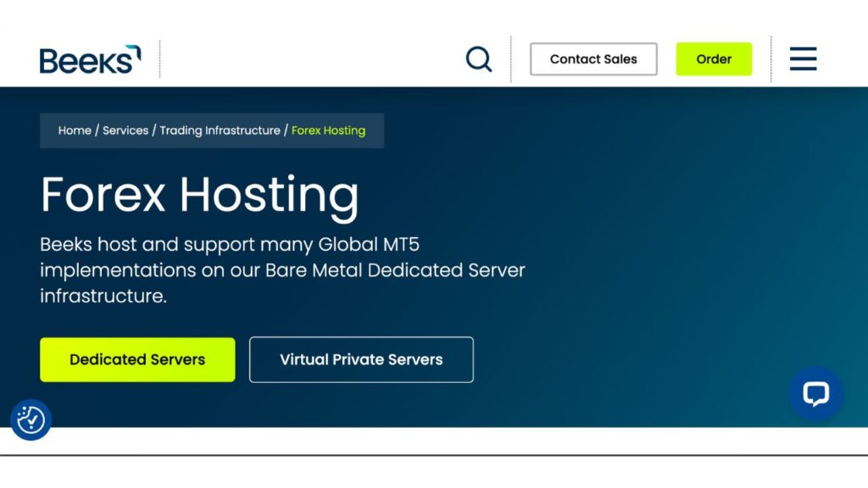
Task: Open the live chat bubble
Action: pyautogui.click(x=815, y=394)
